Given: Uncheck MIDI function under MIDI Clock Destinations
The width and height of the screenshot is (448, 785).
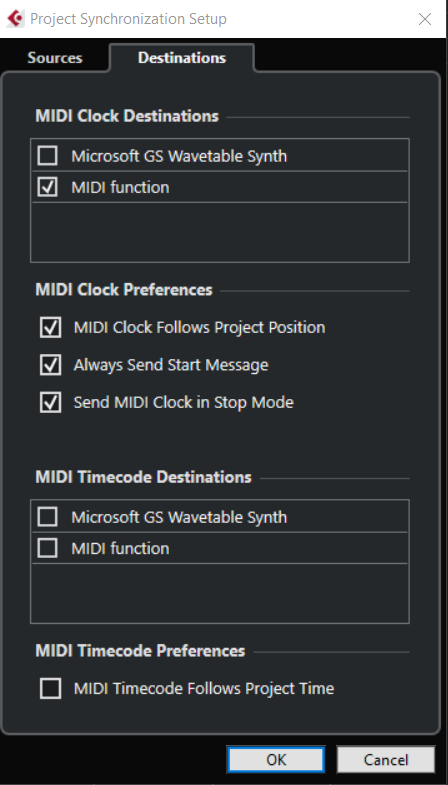Looking at the screenshot, I should click(x=48, y=187).
